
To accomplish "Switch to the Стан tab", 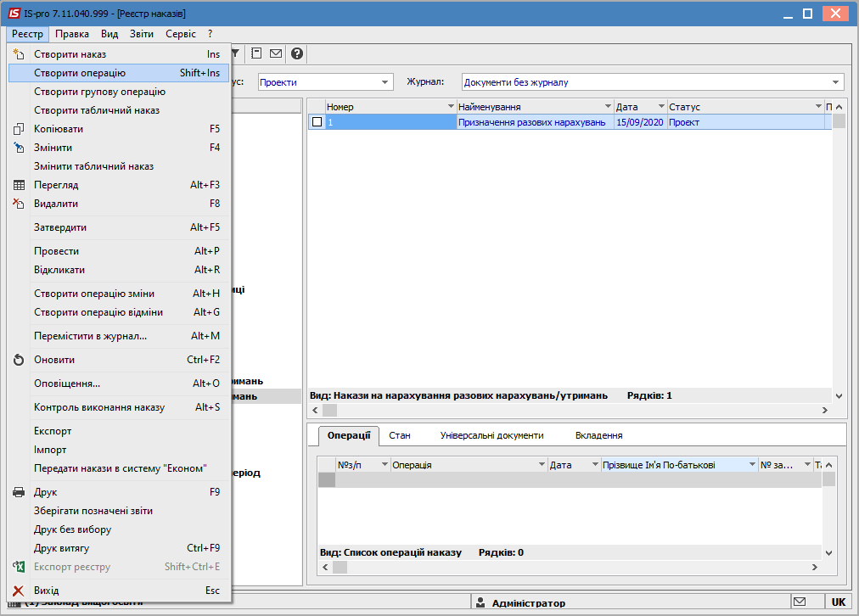I will [x=400, y=435].
